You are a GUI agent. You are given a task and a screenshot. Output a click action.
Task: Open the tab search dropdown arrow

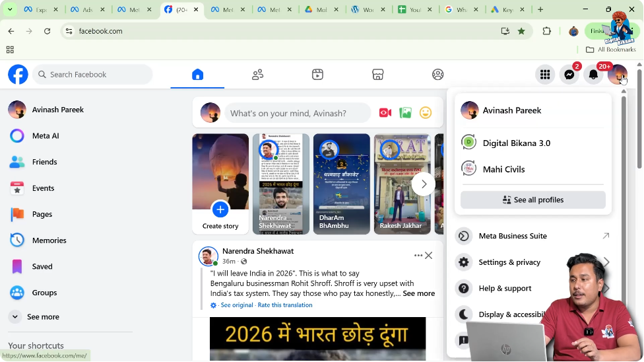10,9
